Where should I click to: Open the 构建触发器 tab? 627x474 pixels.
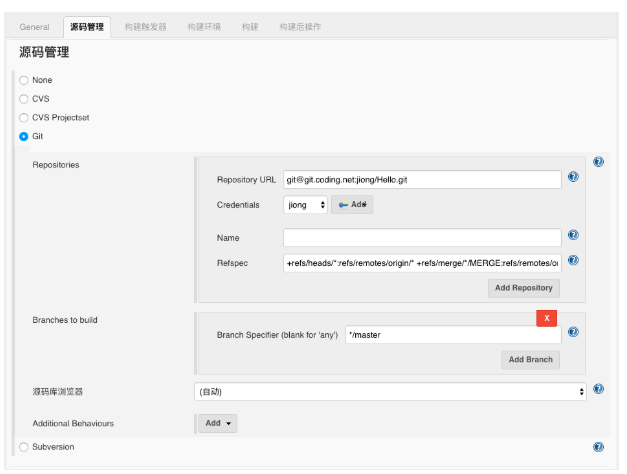click(x=146, y=26)
